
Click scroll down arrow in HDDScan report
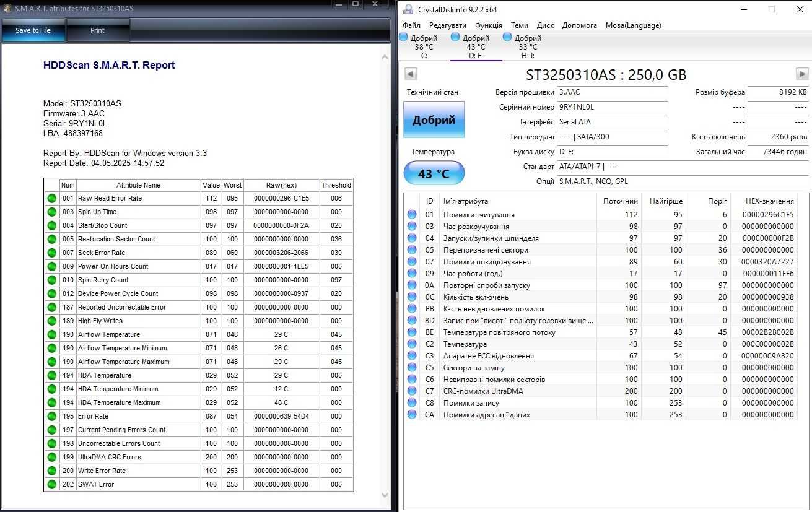click(385, 494)
